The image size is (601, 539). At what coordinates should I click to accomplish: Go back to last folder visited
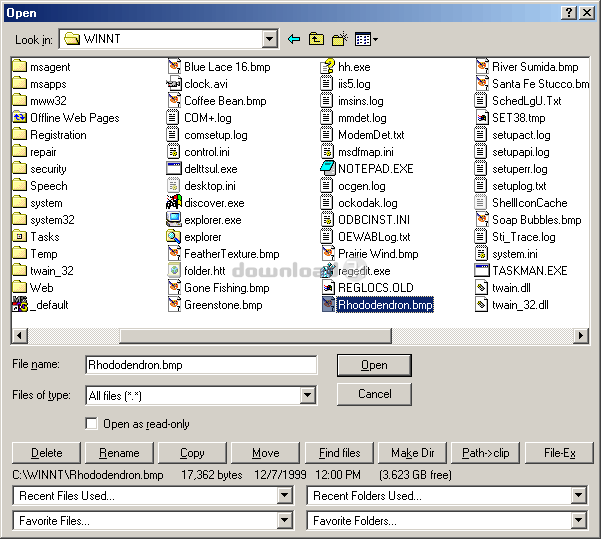(294, 39)
